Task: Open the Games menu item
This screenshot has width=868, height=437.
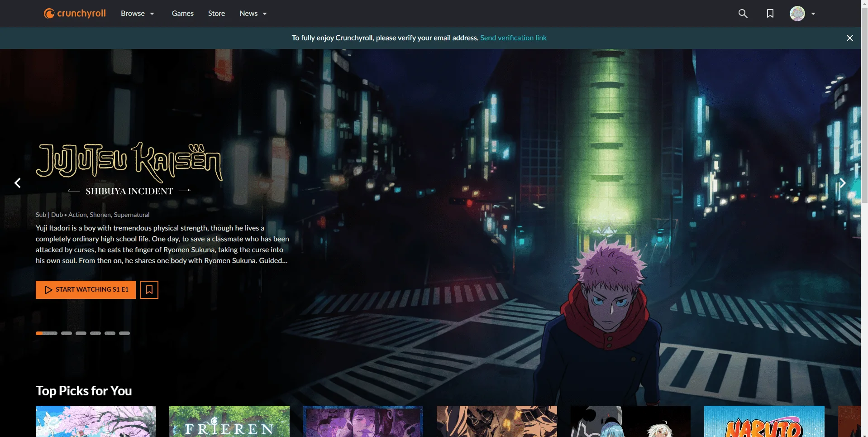Action: [182, 14]
